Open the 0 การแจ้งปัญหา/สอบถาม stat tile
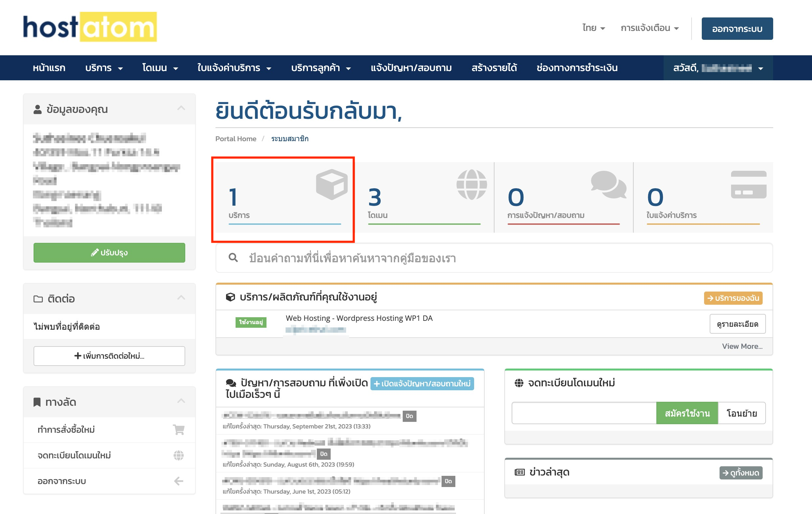812x514 pixels. point(564,197)
